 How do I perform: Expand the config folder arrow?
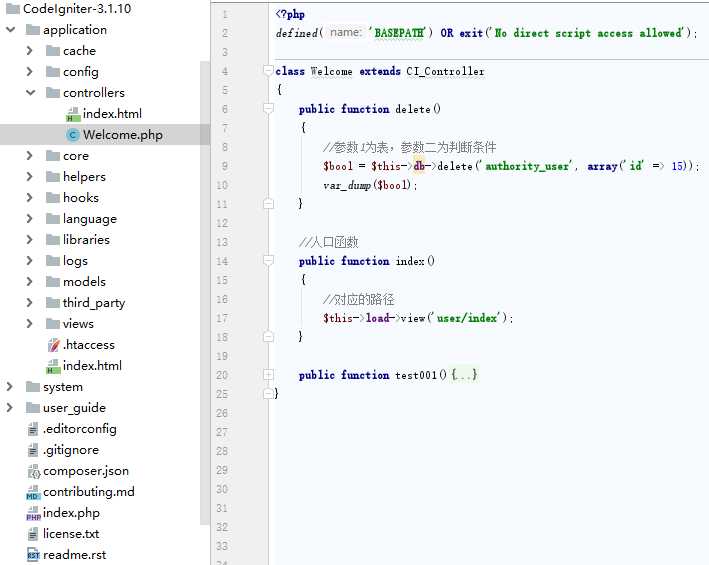point(30,71)
